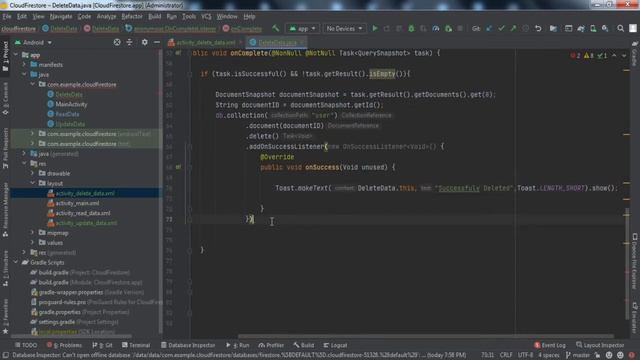Toggle the Gradle panel on the right edge

coord(634,53)
